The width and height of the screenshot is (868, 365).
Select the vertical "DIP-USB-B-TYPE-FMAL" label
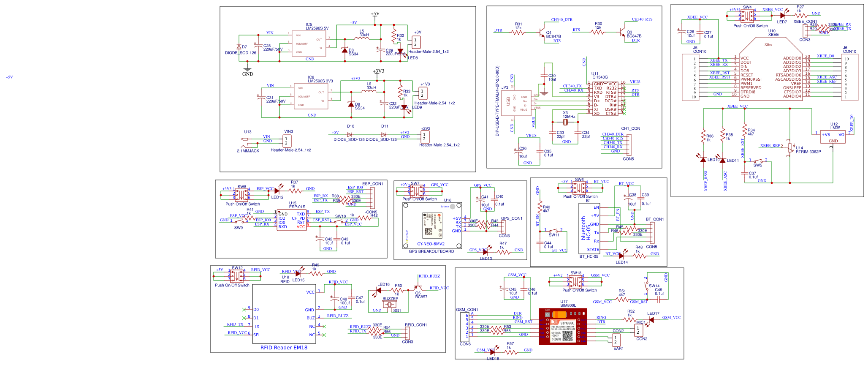pos(497,101)
